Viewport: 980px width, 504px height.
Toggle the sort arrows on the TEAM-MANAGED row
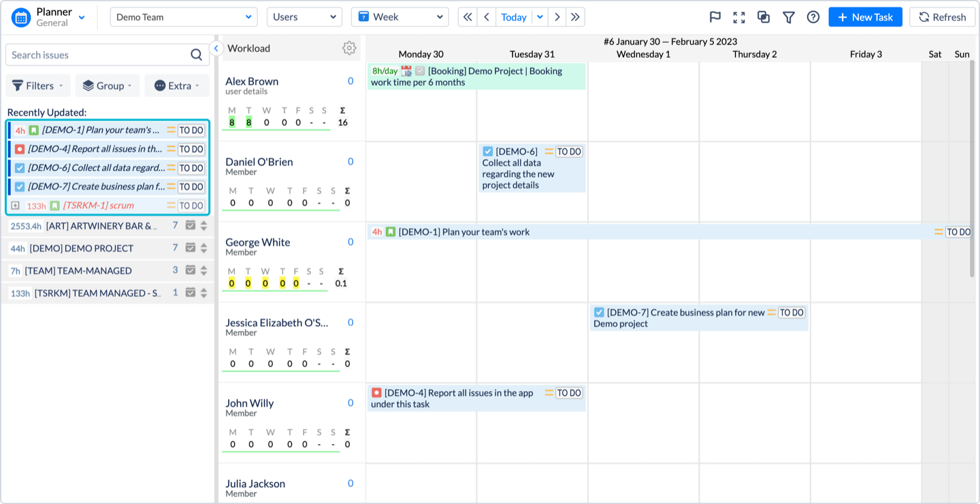point(203,270)
